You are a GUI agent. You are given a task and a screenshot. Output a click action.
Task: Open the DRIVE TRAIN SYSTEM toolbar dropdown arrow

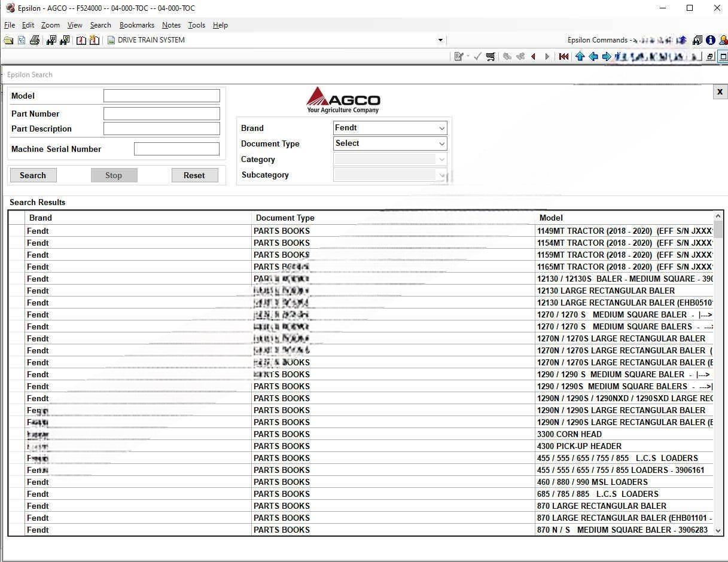point(440,40)
